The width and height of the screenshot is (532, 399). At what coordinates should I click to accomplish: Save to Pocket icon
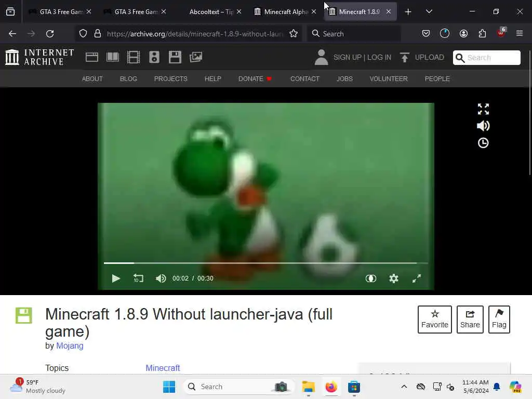click(426, 34)
